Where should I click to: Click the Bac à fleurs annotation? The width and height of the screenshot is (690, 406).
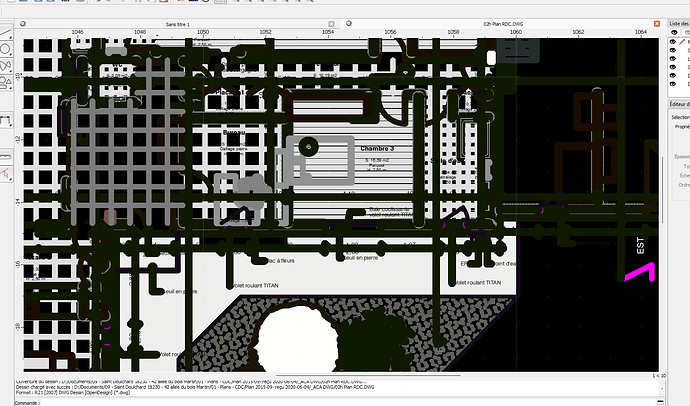(x=279, y=261)
